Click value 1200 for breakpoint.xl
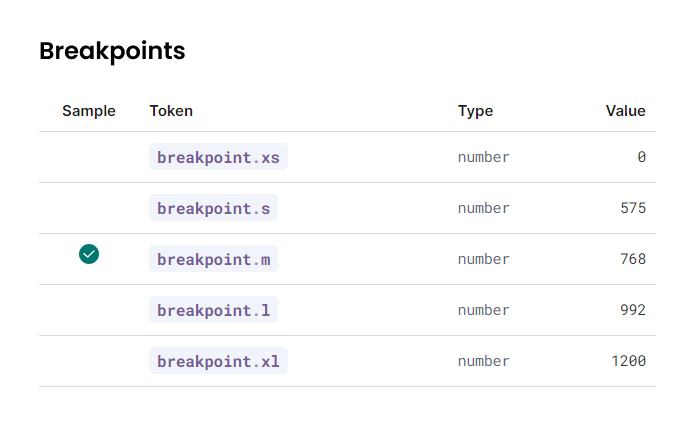Image resolution: width=693 pixels, height=429 pixels. click(x=628, y=361)
